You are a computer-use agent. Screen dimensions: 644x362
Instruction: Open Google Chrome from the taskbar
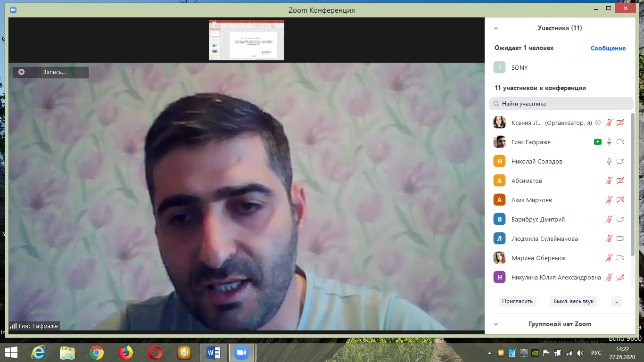(x=97, y=352)
